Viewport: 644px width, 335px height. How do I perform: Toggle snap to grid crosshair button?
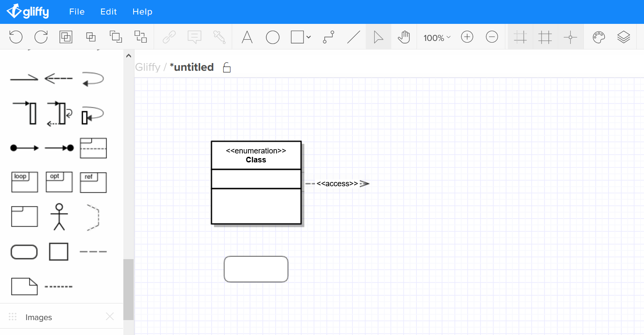[570, 37]
